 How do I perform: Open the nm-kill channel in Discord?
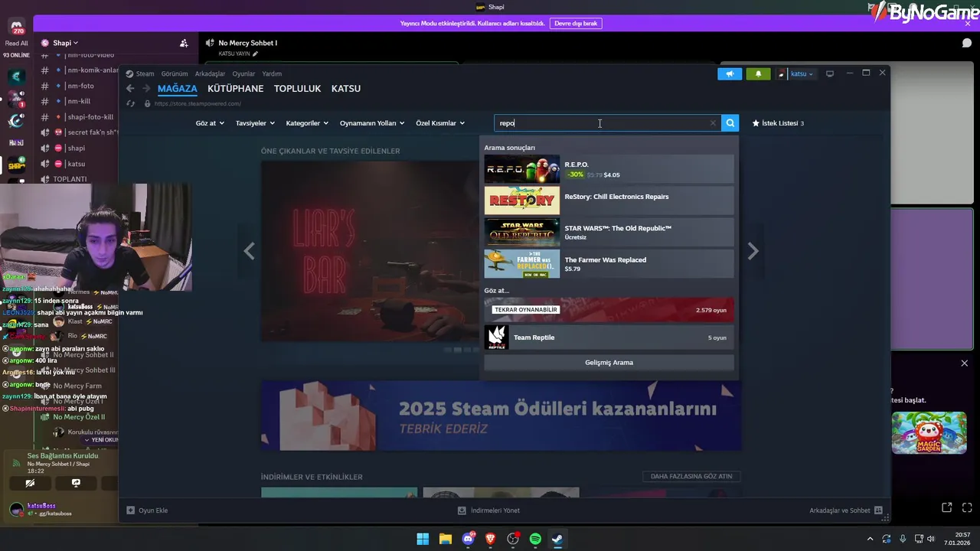[79, 101]
